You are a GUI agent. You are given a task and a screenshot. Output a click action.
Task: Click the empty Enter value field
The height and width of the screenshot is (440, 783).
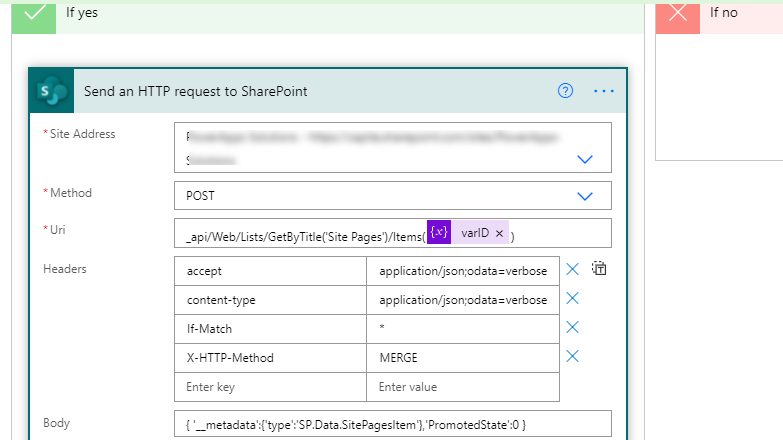463,387
